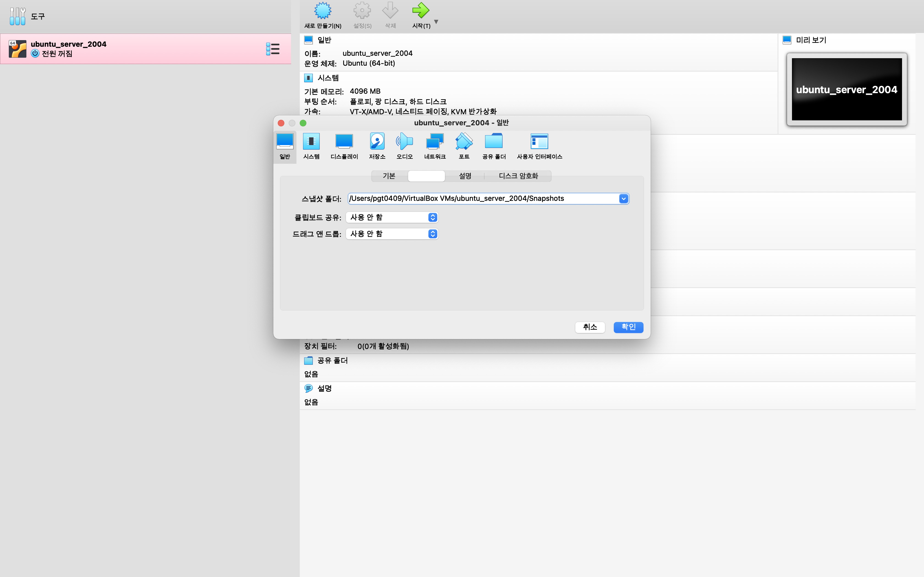This screenshot has width=924, height=577.
Task: Switch to the 기본 tab
Action: pos(389,176)
